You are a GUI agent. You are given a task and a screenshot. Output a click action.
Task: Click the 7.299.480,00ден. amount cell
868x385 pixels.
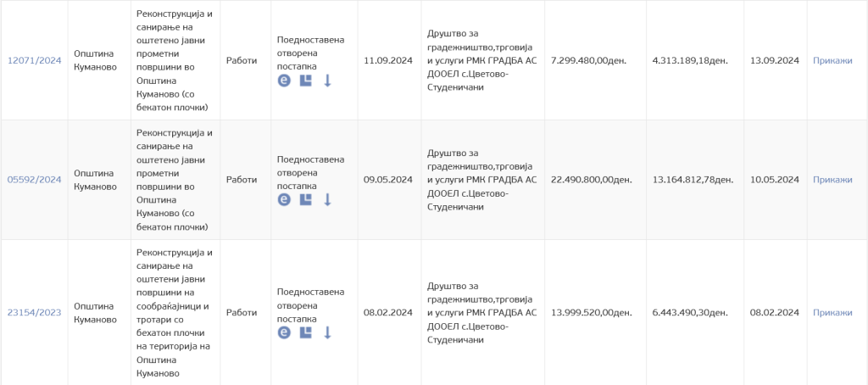pos(588,60)
